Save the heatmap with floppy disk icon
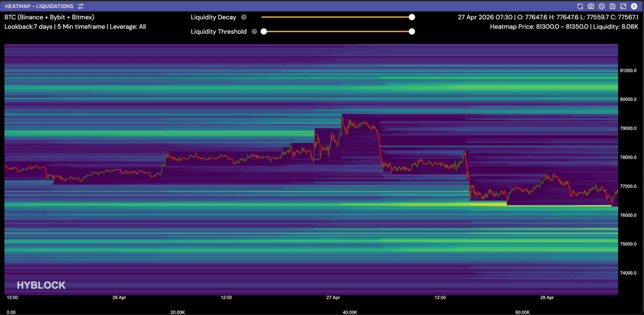The width and height of the screenshot is (644, 315). (612, 6)
